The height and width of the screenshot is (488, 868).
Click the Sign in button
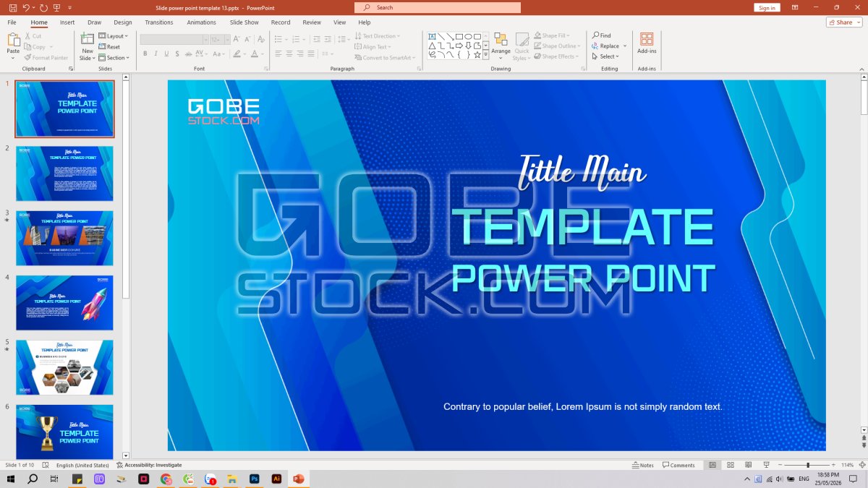pyautogui.click(x=767, y=7)
